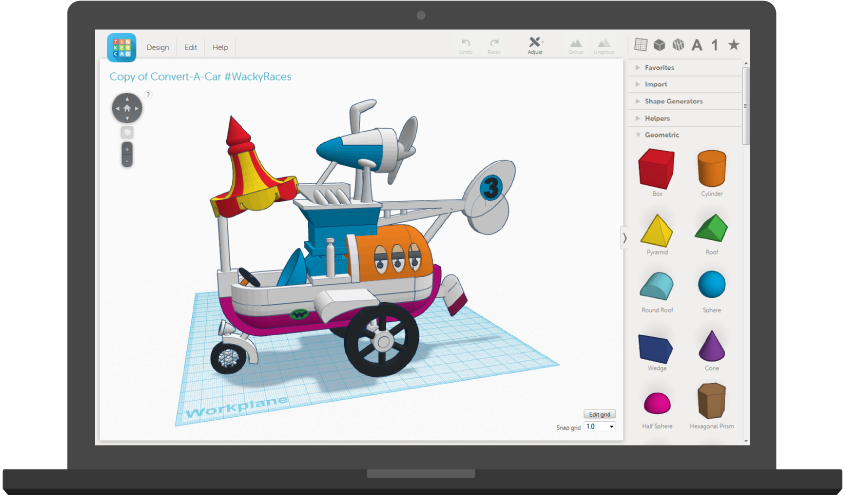Rotate view right with navigator arrow
The height and width of the screenshot is (495, 845).
coord(137,108)
